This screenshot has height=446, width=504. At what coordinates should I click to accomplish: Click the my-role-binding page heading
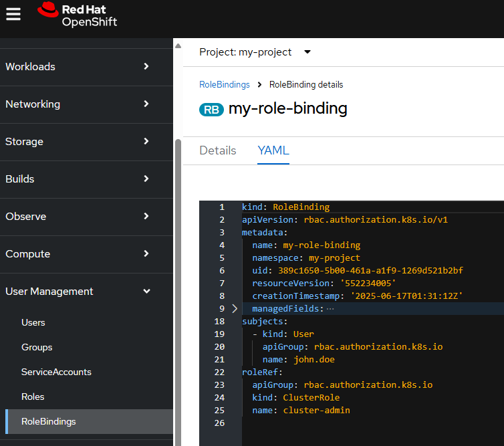(x=288, y=109)
